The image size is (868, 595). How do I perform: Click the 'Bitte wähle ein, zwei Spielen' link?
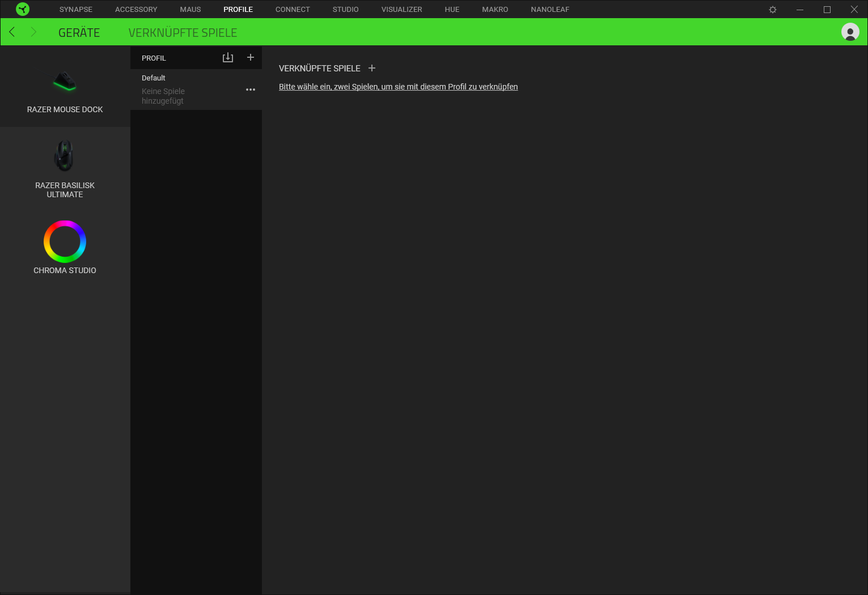[398, 87]
